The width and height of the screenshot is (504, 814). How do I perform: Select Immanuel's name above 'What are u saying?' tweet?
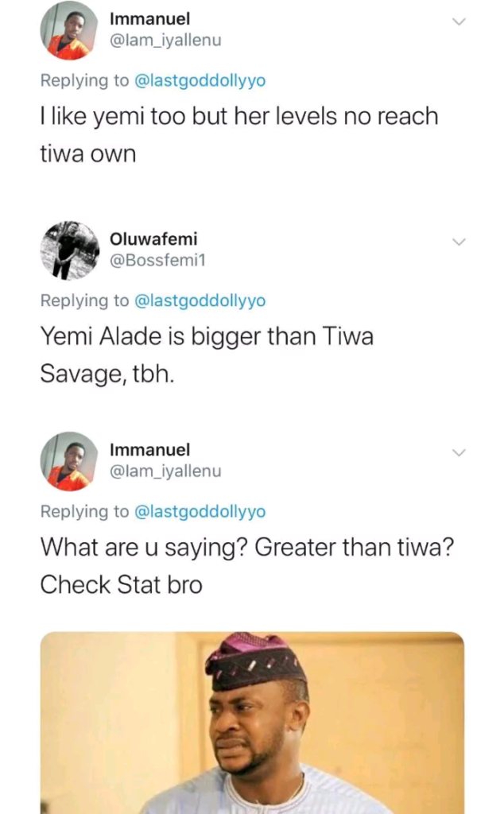149,450
